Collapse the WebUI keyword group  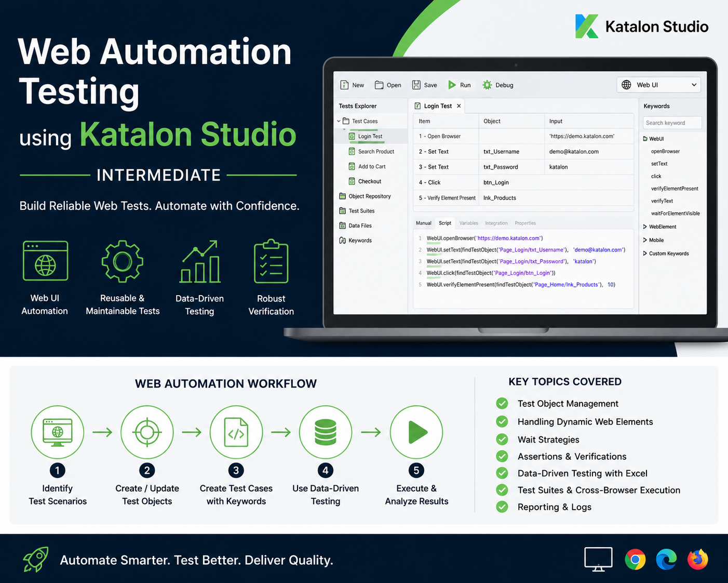[x=645, y=139]
